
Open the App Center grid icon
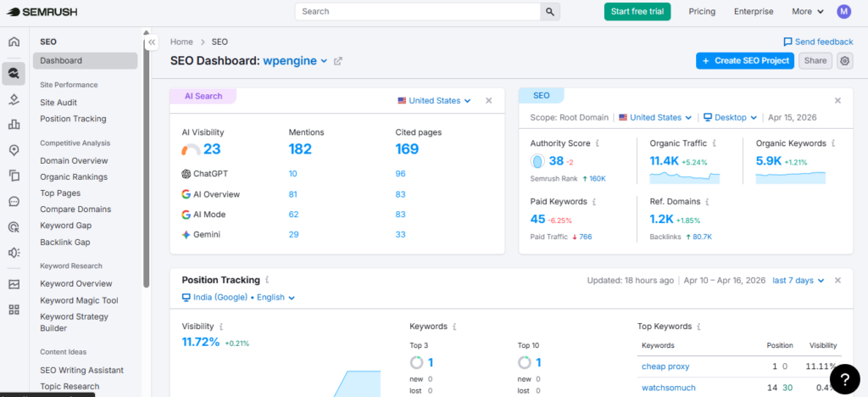coord(14,310)
